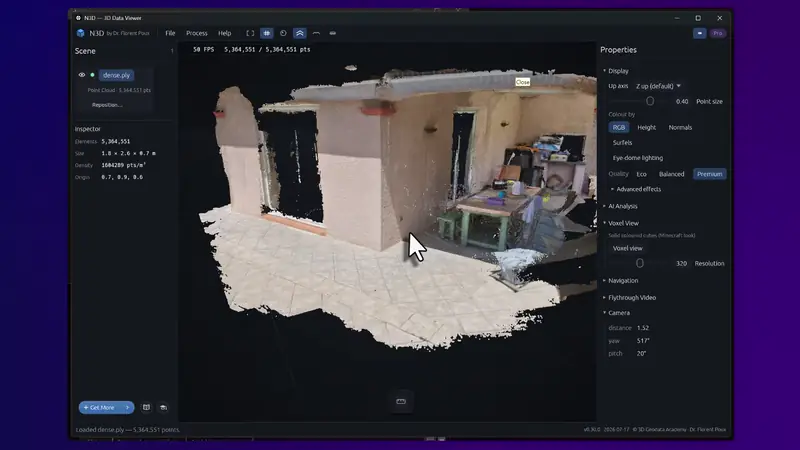
Task: Click the Properties panel header
Action: click(618, 50)
